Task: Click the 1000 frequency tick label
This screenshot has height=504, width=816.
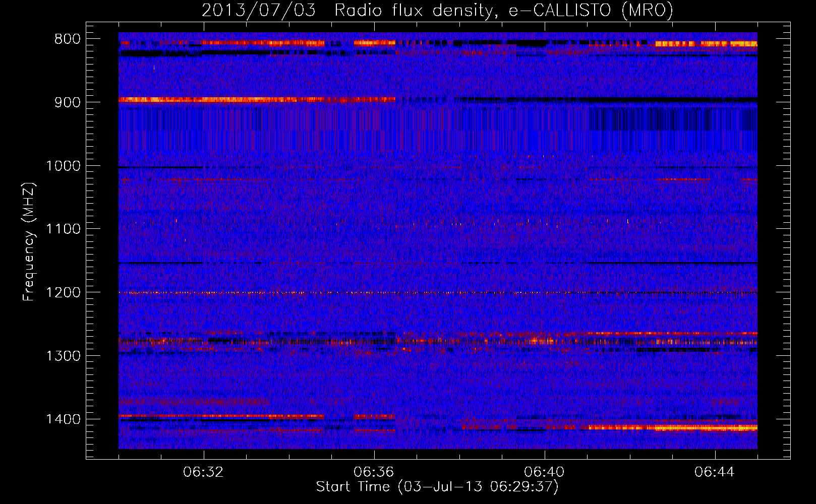Action: (63, 166)
